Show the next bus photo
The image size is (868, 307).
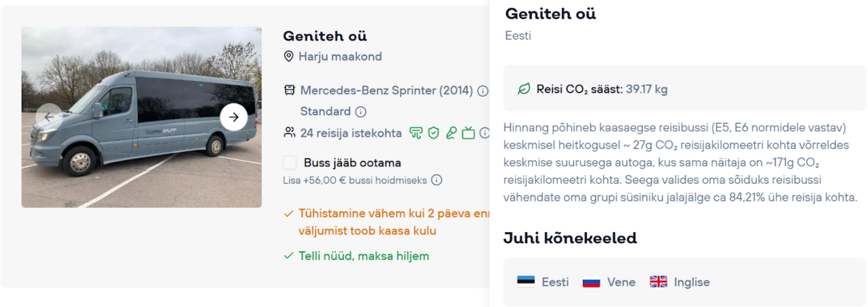coord(233,117)
